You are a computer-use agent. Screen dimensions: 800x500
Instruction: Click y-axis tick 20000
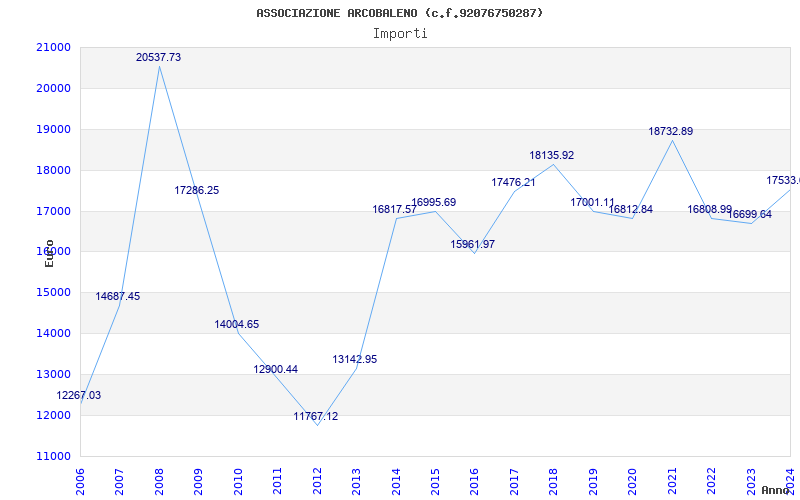54,88
